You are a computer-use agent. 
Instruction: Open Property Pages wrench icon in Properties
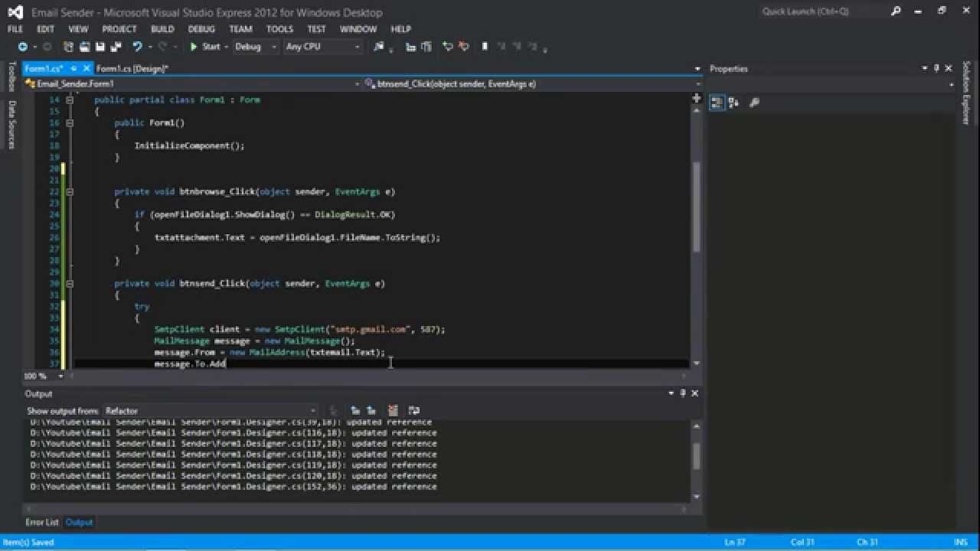(753, 103)
